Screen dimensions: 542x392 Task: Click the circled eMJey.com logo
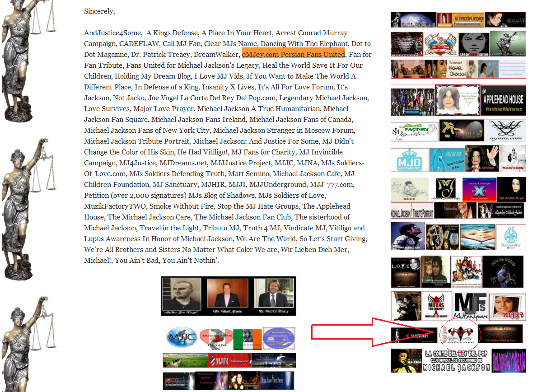[x=459, y=333]
